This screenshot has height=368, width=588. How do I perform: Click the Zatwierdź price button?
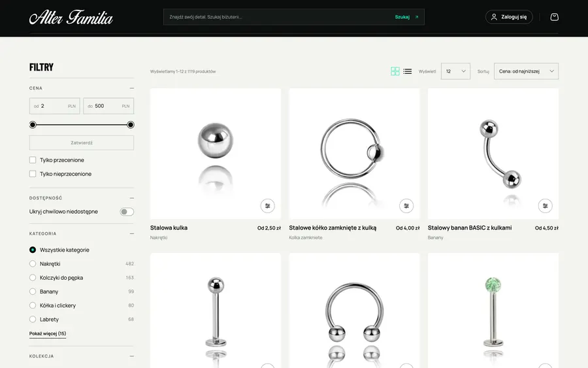coord(82,142)
